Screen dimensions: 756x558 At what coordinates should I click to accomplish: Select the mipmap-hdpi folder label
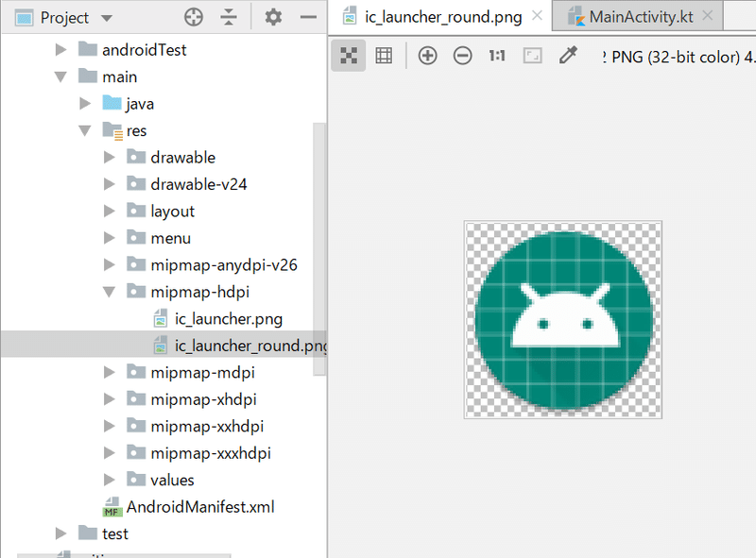pyautogui.click(x=199, y=293)
